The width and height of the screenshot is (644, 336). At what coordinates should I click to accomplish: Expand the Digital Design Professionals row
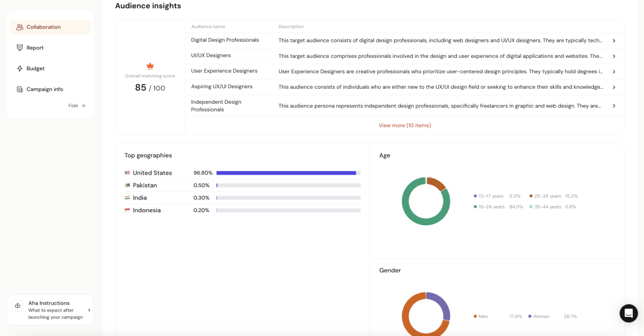614,41
